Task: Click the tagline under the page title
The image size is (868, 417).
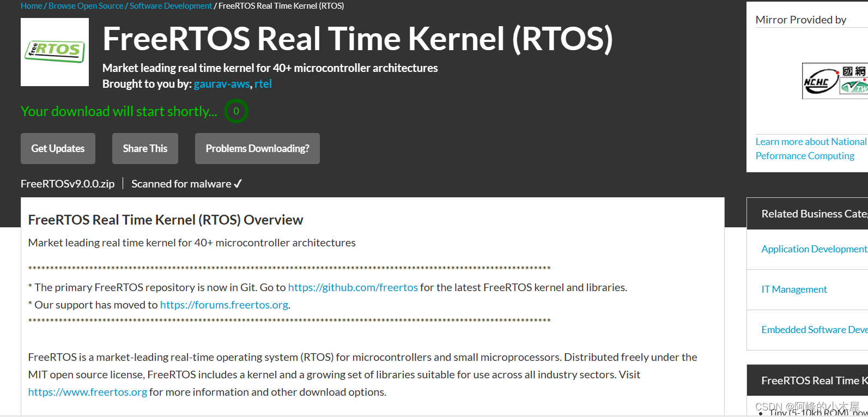Action: pyautogui.click(x=270, y=68)
